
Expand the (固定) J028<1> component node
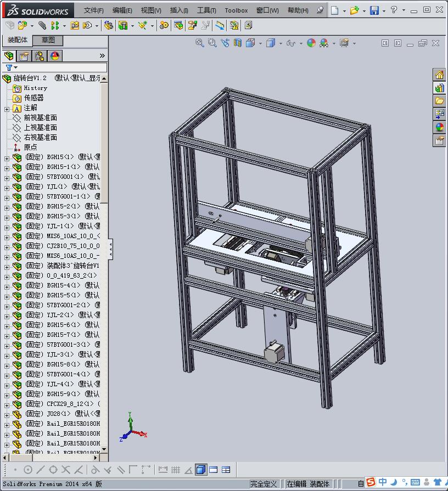(7, 415)
